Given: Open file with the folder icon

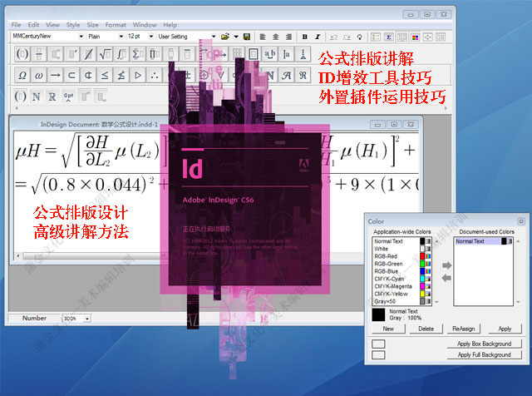Looking at the screenshot, I should [x=225, y=37].
